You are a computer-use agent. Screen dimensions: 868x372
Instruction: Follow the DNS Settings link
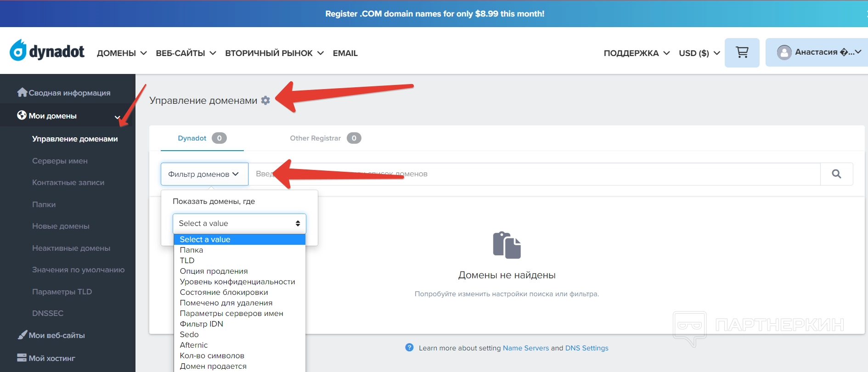click(x=587, y=348)
